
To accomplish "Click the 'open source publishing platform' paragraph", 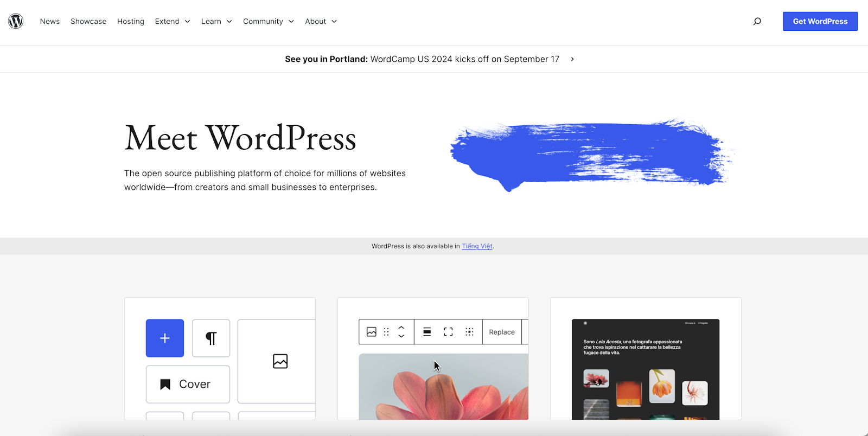I will pos(265,180).
